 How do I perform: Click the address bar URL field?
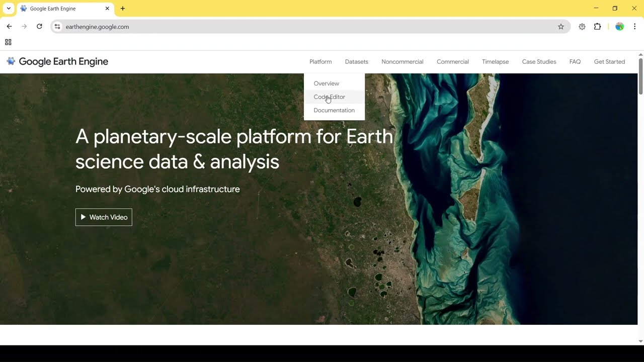[x=309, y=27]
